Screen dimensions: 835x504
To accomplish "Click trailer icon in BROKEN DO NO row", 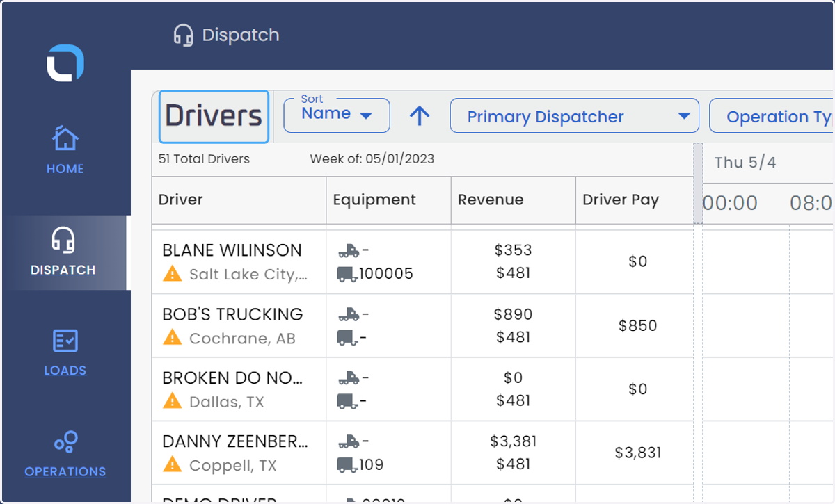I will [349, 402].
